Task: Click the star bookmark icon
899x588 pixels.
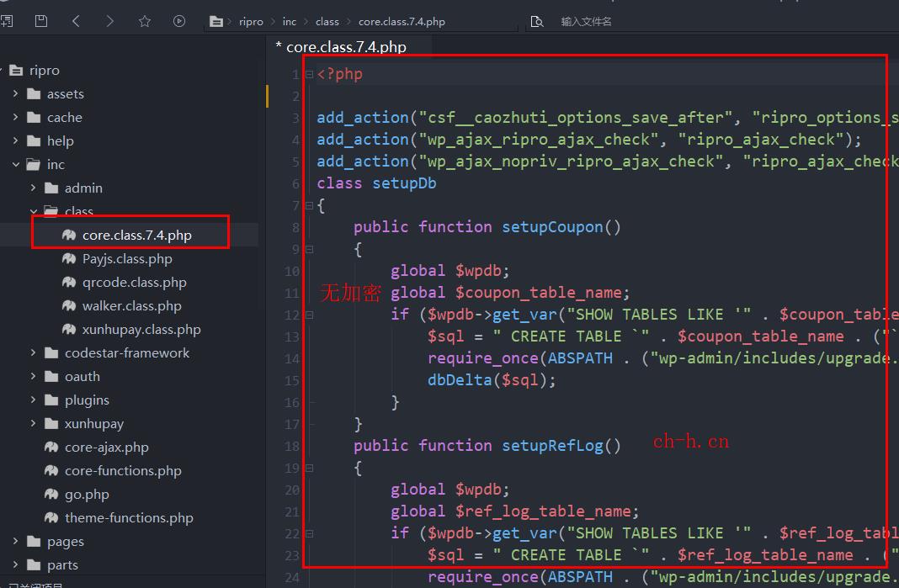Action: point(145,21)
